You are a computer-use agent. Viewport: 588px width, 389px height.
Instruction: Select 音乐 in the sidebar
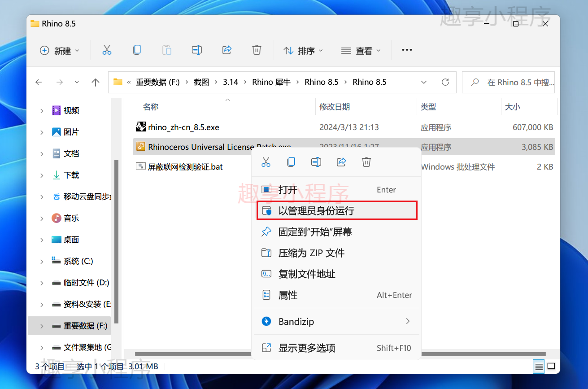click(71, 218)
